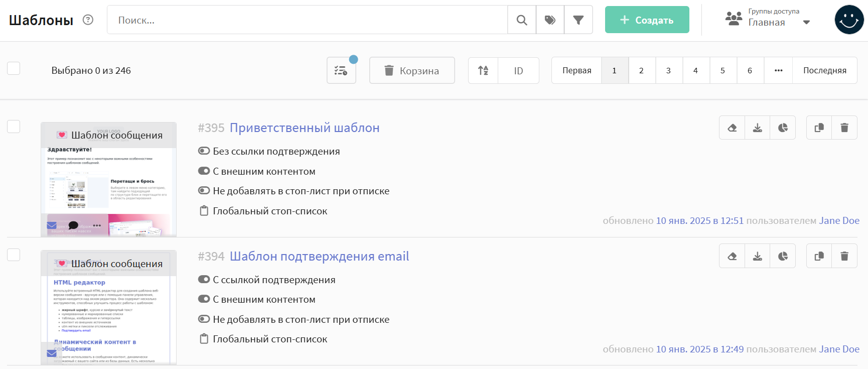
Task: Duplicate template #395 with copy icon
Action: [x=819, y=128]
